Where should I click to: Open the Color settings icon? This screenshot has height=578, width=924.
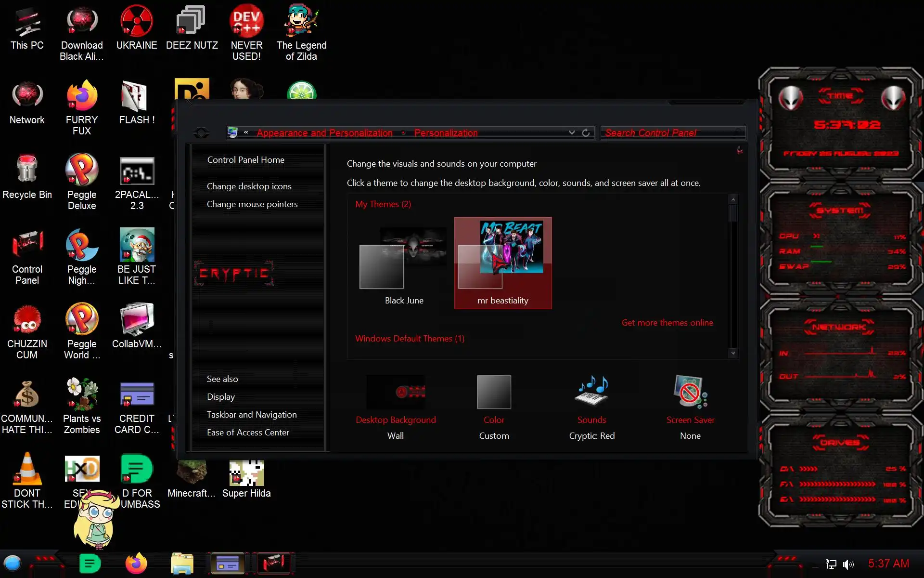pos(494,393)
